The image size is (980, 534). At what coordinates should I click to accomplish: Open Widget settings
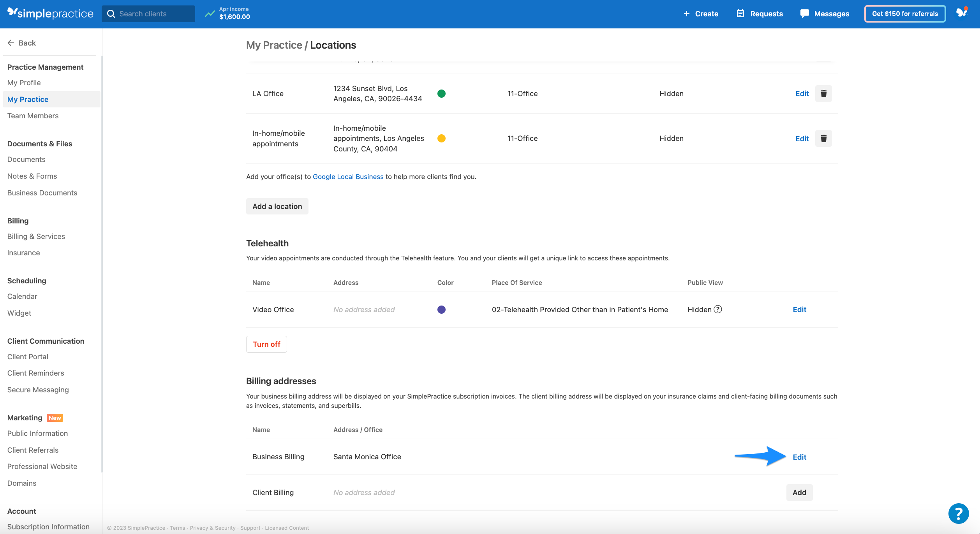pyautogui.click(x=19, y=313)
